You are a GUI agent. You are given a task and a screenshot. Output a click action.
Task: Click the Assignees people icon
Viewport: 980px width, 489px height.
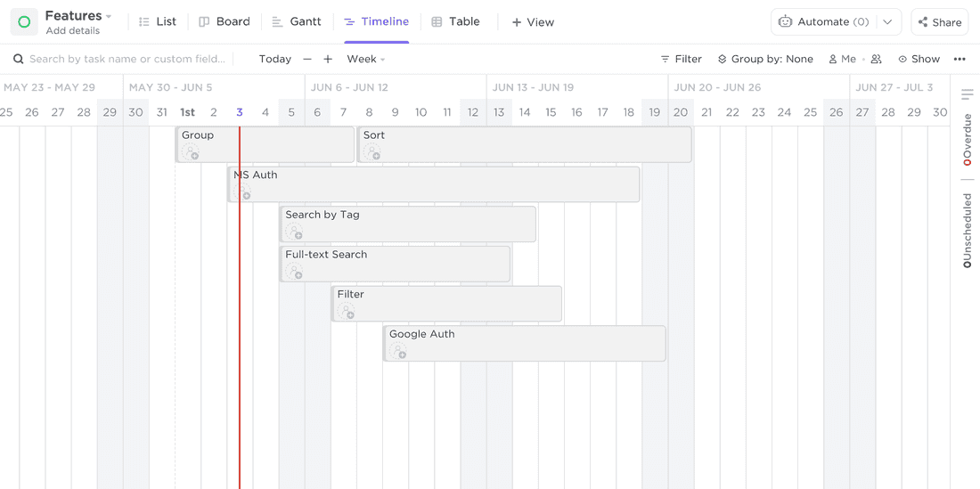[876, 59]
